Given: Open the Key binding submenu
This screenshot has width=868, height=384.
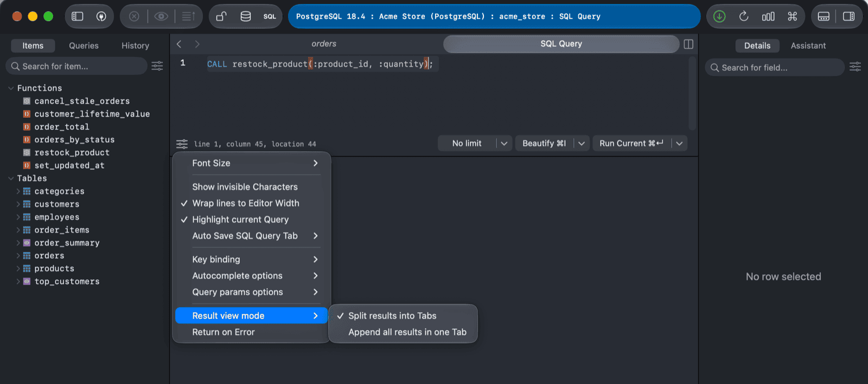Looking at the screenshot, I should (251, 259).
